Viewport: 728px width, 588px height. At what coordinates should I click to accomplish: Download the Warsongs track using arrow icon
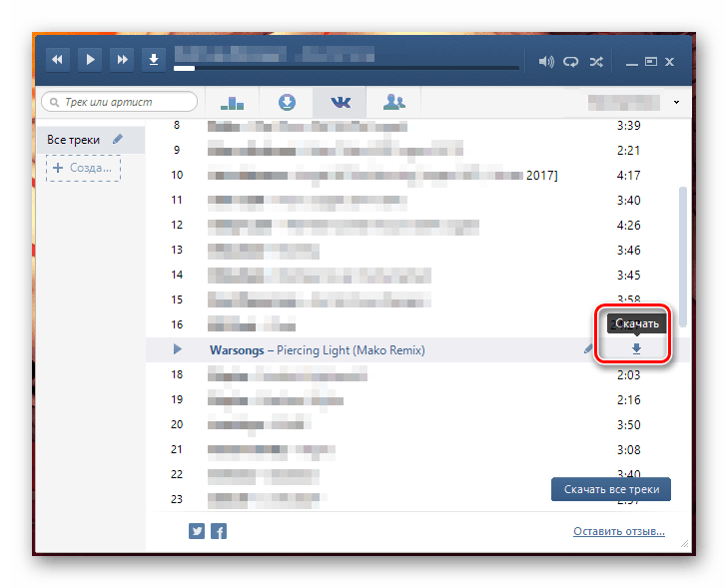pos(636,349)
